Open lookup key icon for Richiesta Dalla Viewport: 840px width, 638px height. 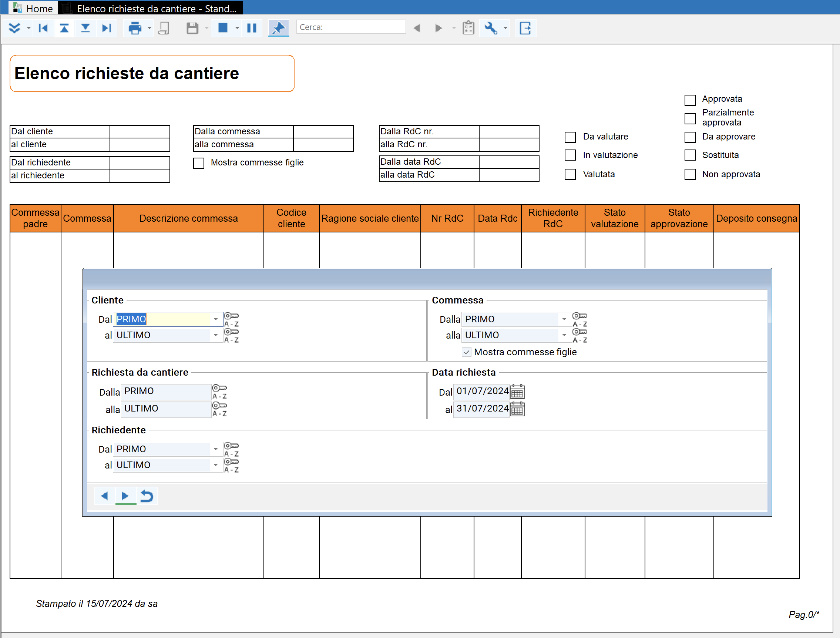click(x=219, y=392)
